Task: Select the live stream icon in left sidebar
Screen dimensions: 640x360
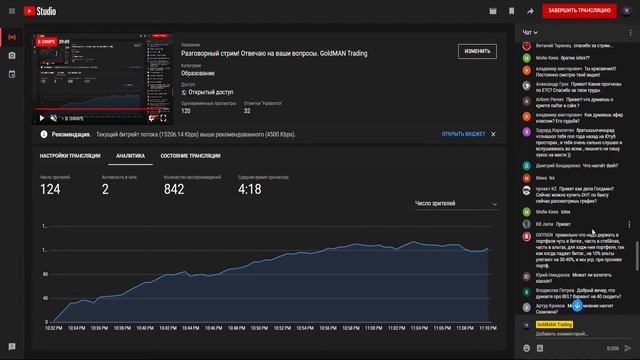Action: coord(12,37)
